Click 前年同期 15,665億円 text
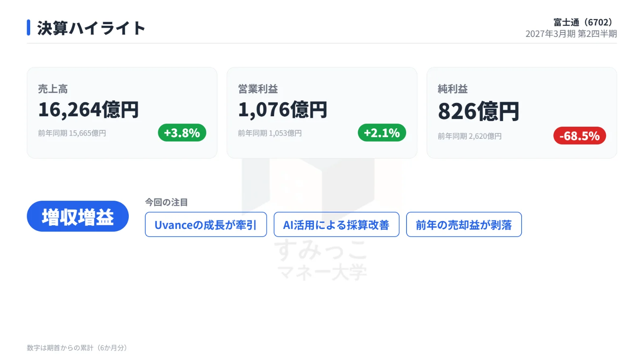Image resolution: width=644 pixels, height=362 pixels. tap(72, 133)
